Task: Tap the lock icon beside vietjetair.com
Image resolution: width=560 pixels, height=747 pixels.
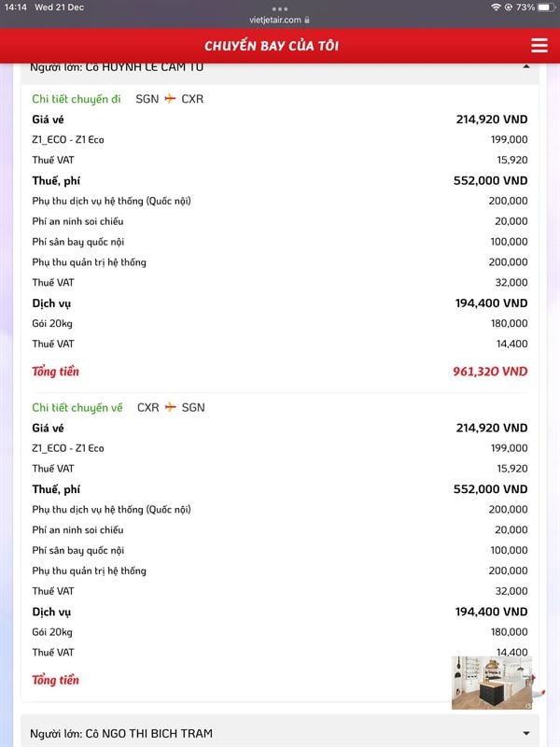Action: [307, 20]
